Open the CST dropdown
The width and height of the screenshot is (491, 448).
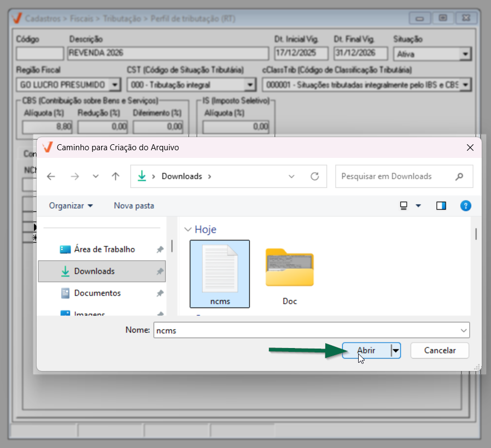250,85
